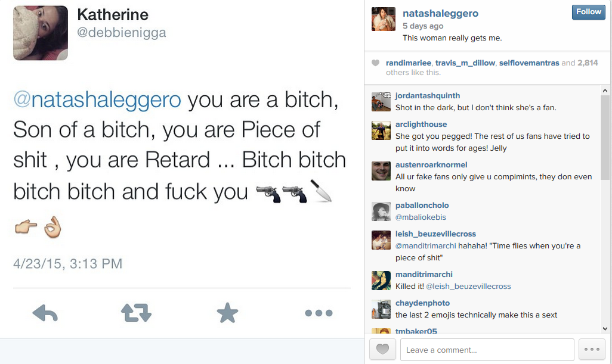This screenshot has height=364, width=612.
Task: Open the arclighthouse commenter avatar
Action: (381, 130)
